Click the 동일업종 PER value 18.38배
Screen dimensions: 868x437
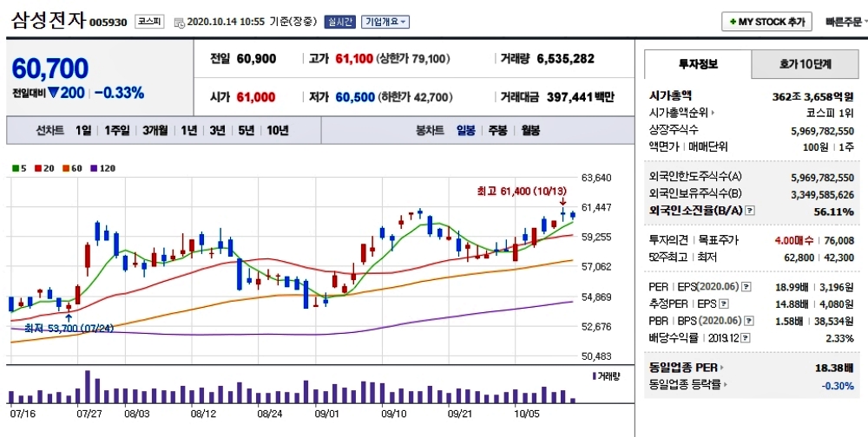[833, 368]
